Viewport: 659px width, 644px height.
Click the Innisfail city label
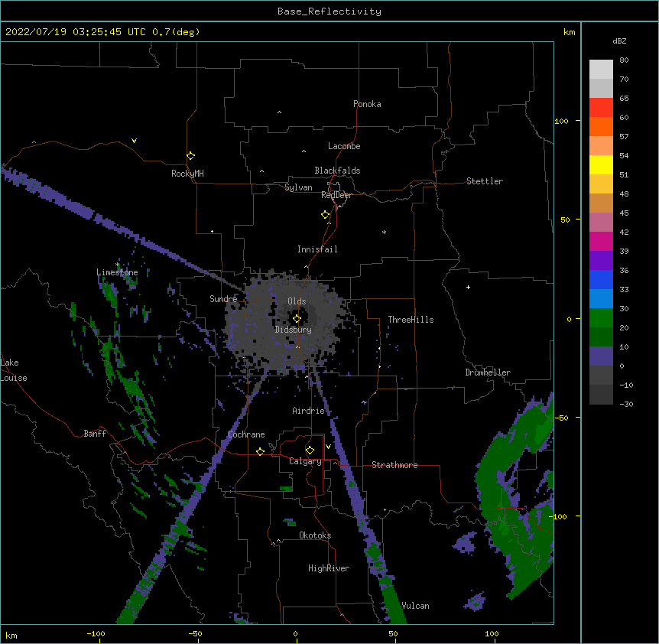tap(317, 249)
